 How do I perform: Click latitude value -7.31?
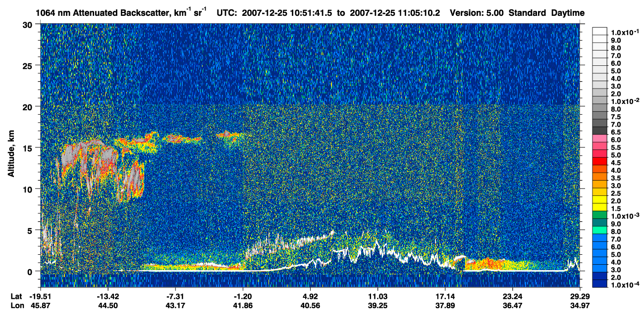click(x=175, y=296)
